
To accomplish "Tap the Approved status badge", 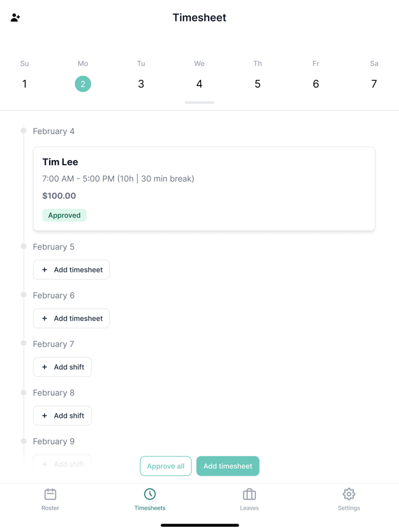I will click(x=64, y=215).
